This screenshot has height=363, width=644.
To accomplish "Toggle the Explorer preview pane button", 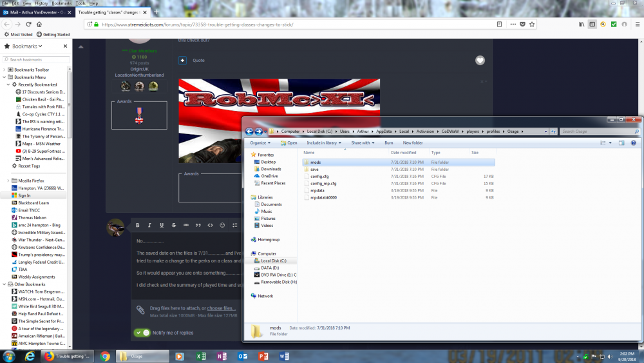I will [x=621, y=142].
